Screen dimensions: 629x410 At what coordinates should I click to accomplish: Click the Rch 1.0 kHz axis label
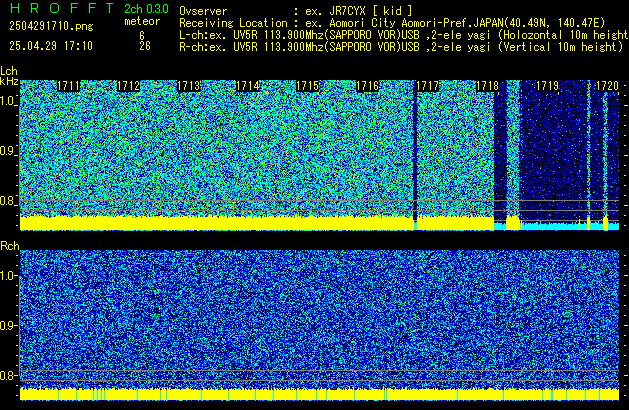tap(8, 276)
